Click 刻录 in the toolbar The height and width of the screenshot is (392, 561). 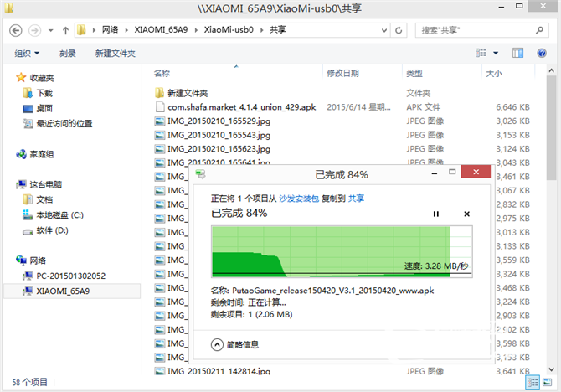(x=68, y=54)
